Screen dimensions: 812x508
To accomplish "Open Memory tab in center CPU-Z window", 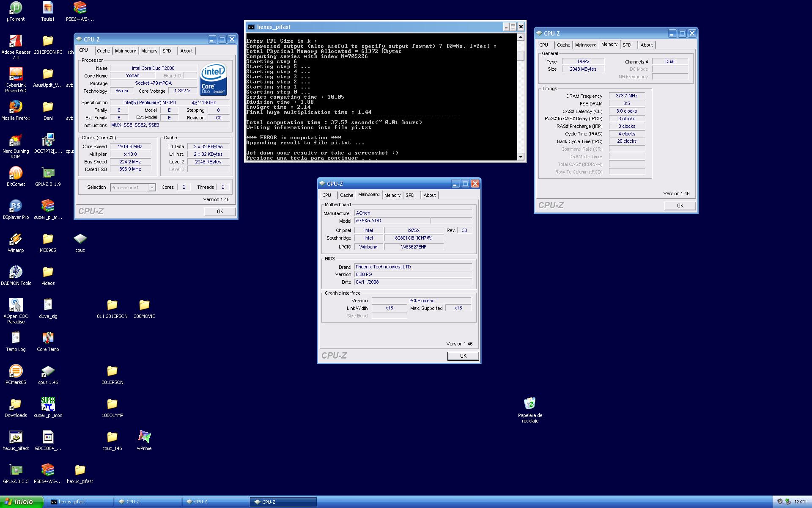I will pos(392,195).
